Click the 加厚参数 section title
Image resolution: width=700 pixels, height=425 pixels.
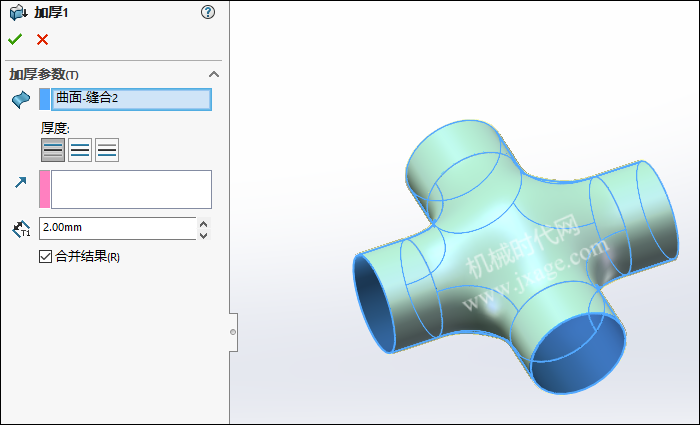tap(44, 74)
